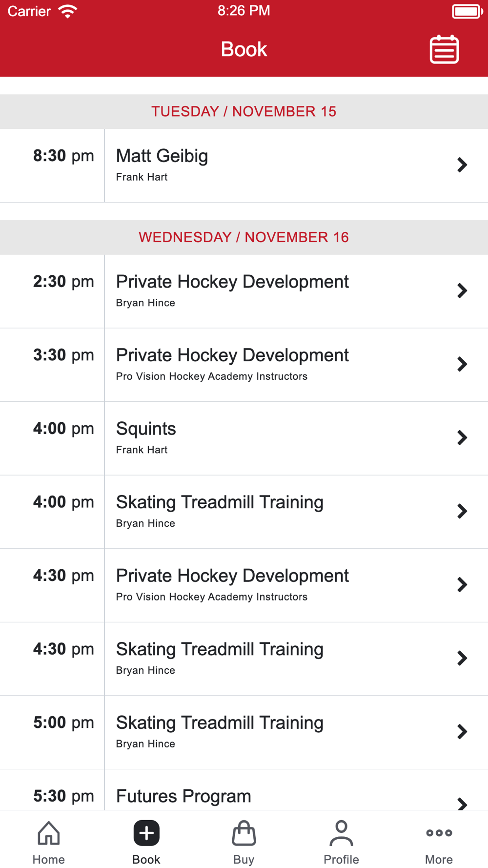488x868 pixels.
Task: Select the 4:30 pm Skating Treadmill Training session
Action: click(x=244, y=659)
